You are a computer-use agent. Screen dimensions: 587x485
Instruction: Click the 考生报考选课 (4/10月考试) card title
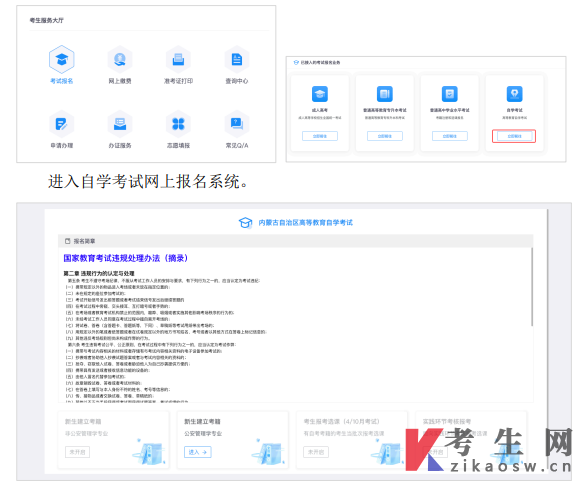click(x=341, y=421)
